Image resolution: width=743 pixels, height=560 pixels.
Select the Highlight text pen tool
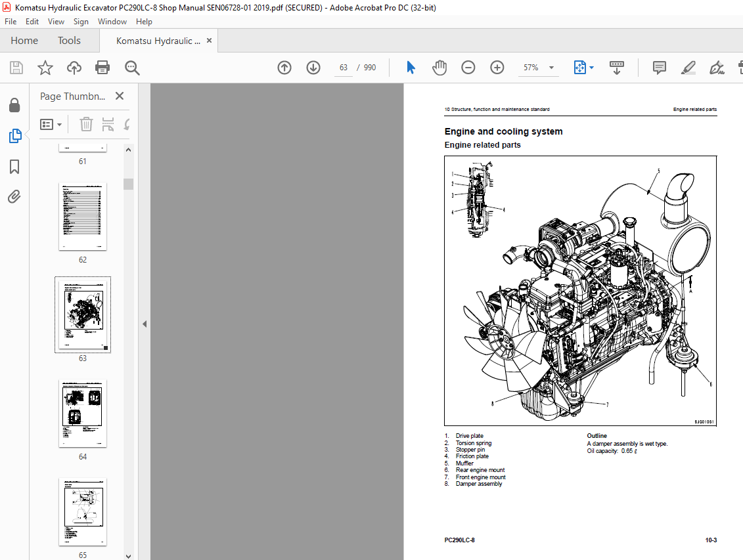[688, 68]
